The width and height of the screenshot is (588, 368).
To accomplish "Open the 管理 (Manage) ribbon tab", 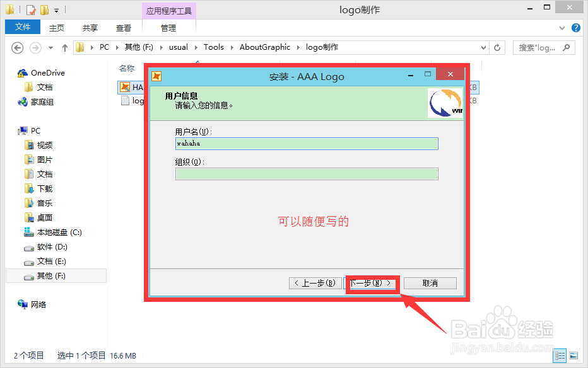I will point(168,28).
